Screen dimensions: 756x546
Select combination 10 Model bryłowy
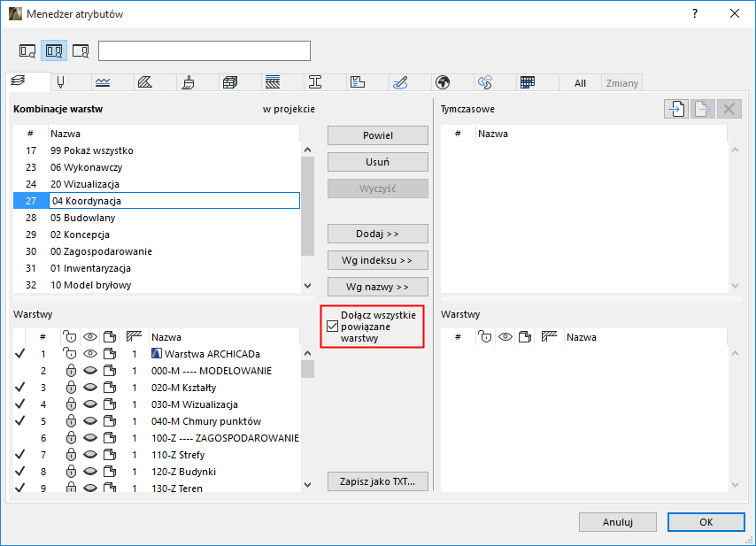pos(157,285)
